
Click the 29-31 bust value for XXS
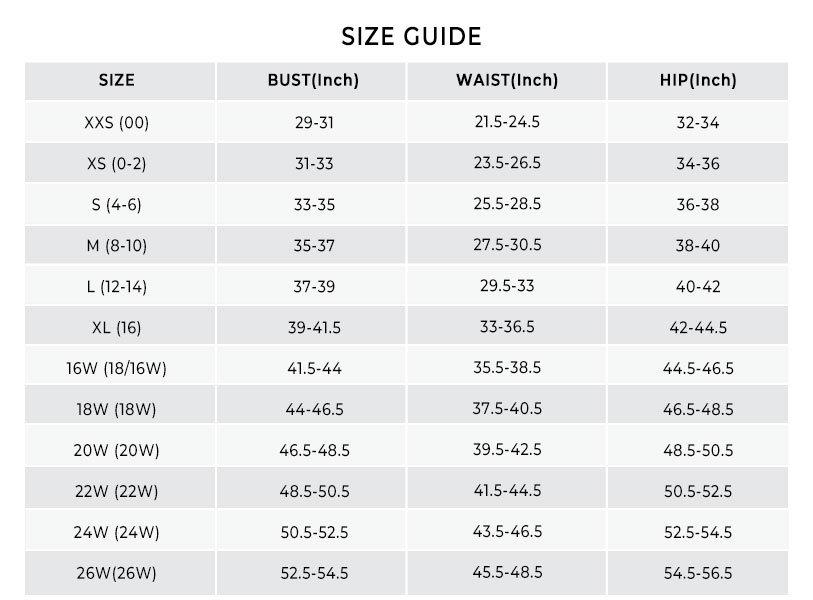313,123
